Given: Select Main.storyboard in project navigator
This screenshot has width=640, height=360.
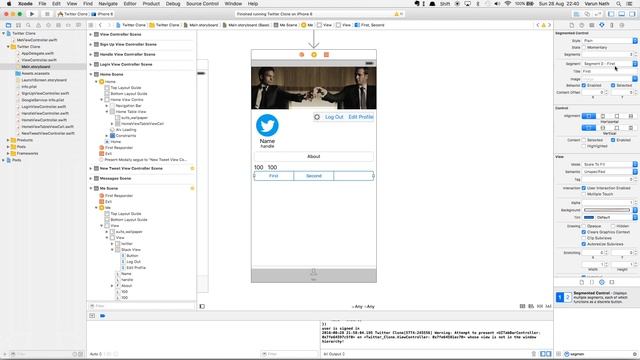Looking at the screenshot, I should [36, 67].
